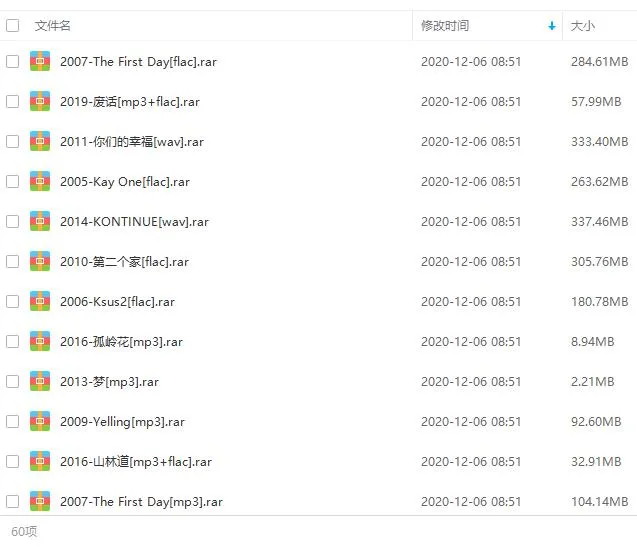Click the size value 57.99MB
Screen dimensions: 637x547
[x=596, y=102]
